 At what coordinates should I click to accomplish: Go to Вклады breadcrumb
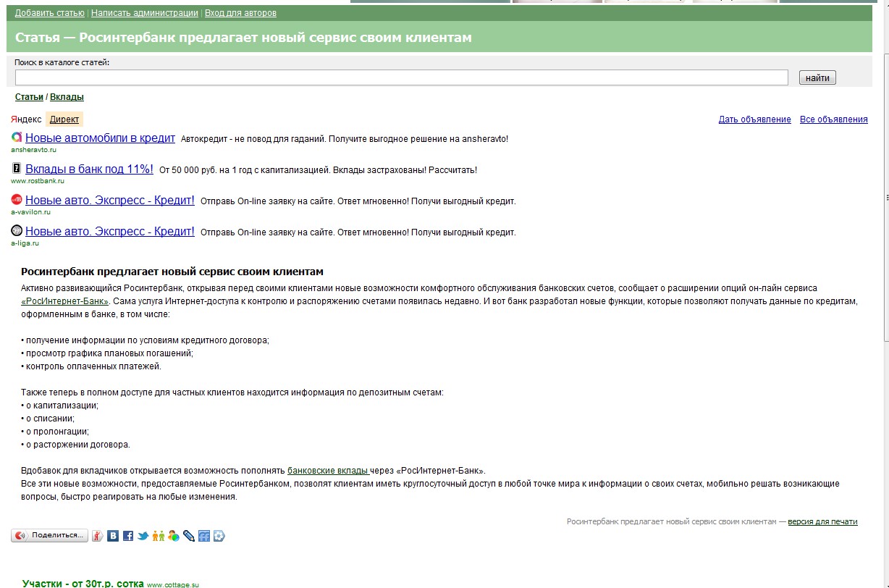point(67,96)
